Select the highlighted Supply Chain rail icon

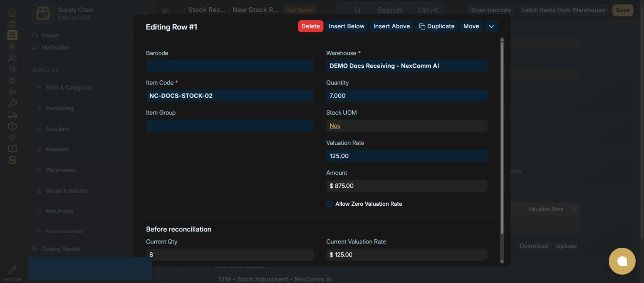12,35
